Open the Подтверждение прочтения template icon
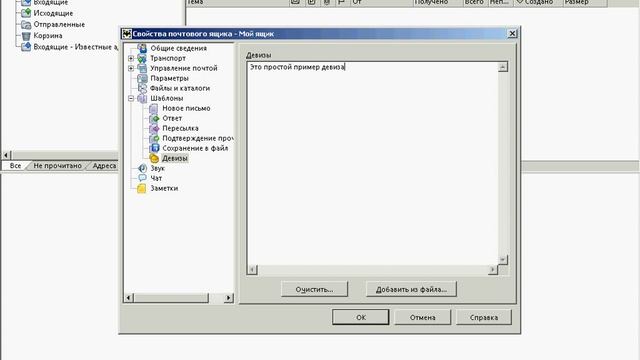 pos(154,138)
